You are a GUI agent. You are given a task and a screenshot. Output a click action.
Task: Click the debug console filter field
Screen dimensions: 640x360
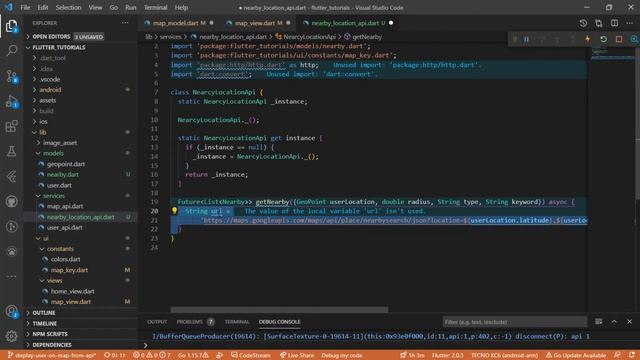[x=514, y=322]
